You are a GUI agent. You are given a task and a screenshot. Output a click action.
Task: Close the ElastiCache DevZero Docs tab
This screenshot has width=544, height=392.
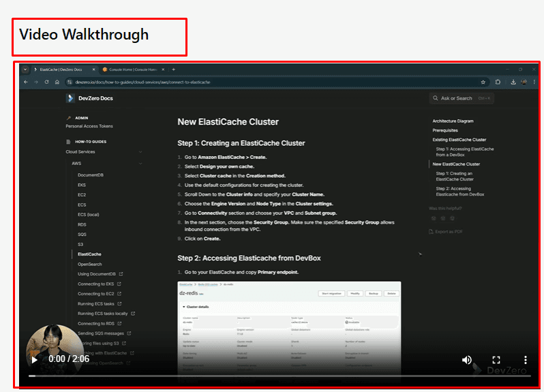pos(93,70)
